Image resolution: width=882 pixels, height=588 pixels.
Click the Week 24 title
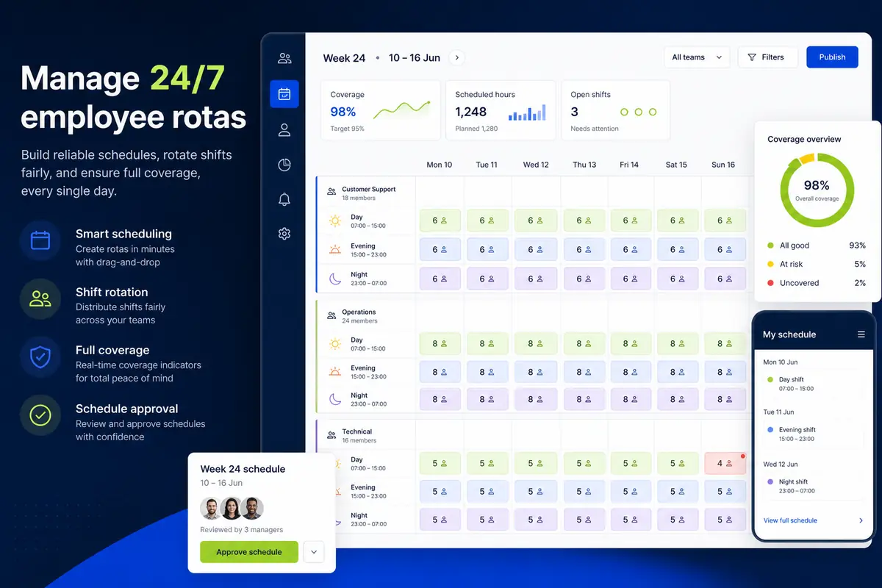point(344,58)
